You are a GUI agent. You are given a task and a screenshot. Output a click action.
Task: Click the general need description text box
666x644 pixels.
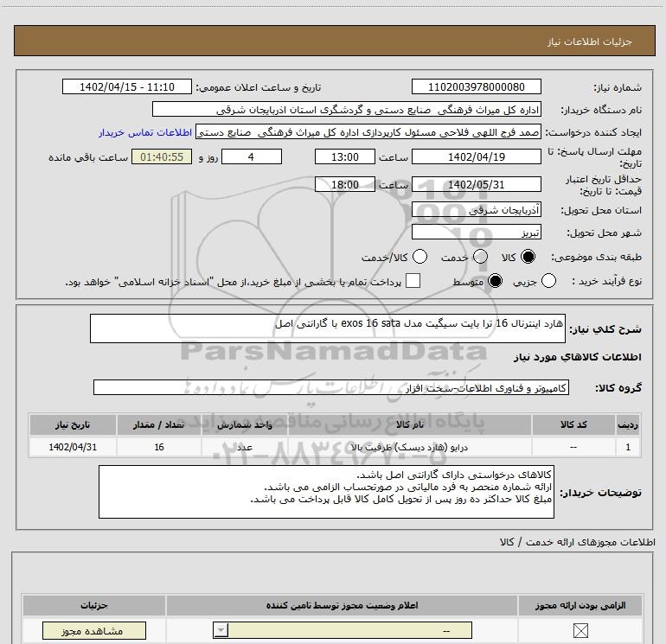[x=328, y=328]
